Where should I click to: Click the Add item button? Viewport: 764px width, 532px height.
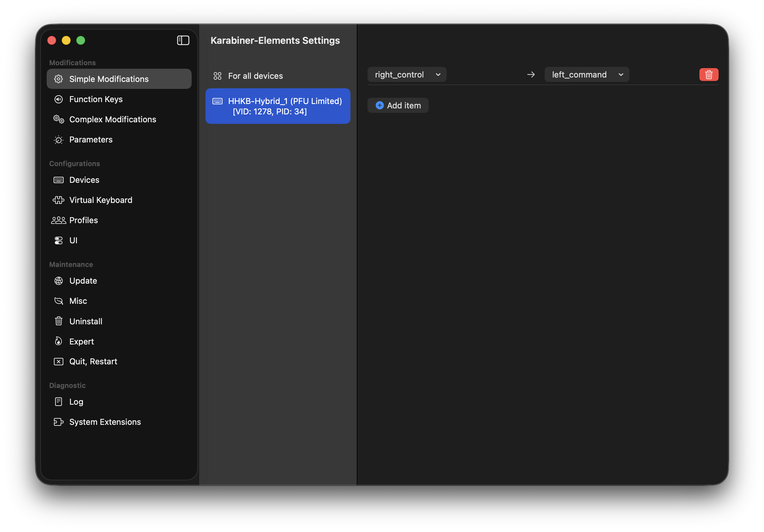[x=398, y=106]
